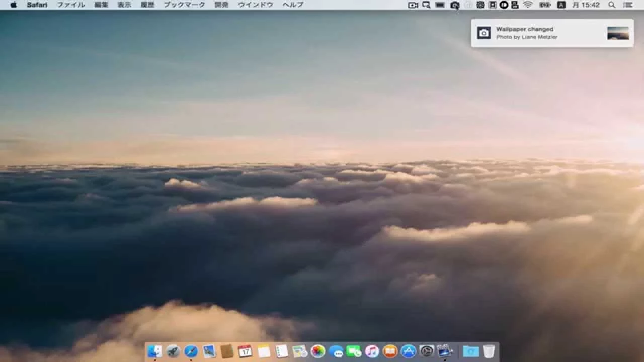Viewport: 644px width, 362px height.
Task: Open the blue folder stack in Dock
Action: click(470, 351)
